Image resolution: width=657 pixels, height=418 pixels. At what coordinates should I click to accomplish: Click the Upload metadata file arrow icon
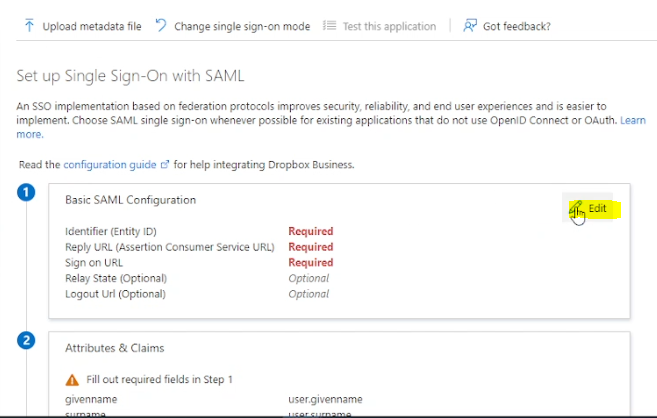tap(29, 26)
